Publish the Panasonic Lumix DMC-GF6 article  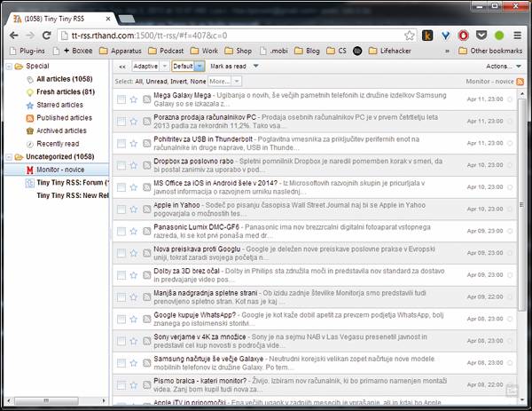coord(146,232)
